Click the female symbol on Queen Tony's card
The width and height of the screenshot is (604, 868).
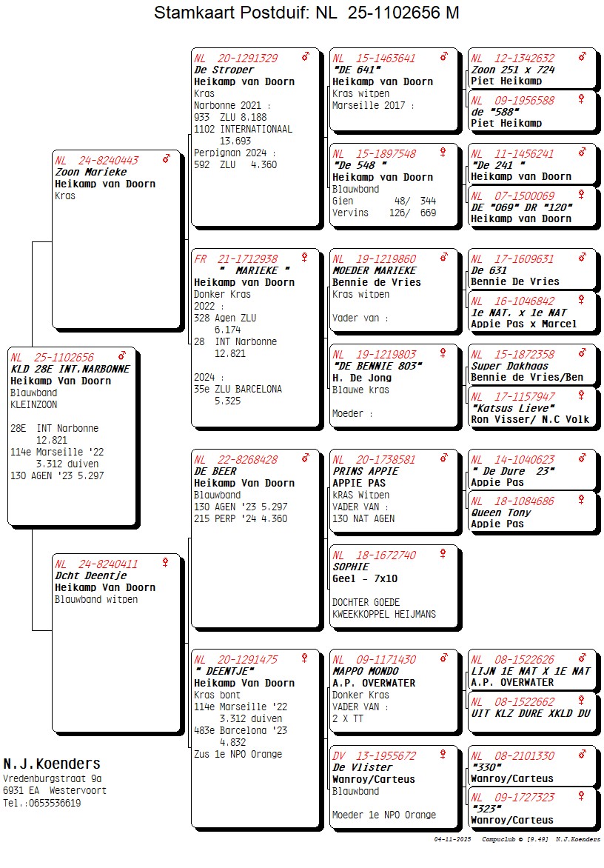click(582, 501)
